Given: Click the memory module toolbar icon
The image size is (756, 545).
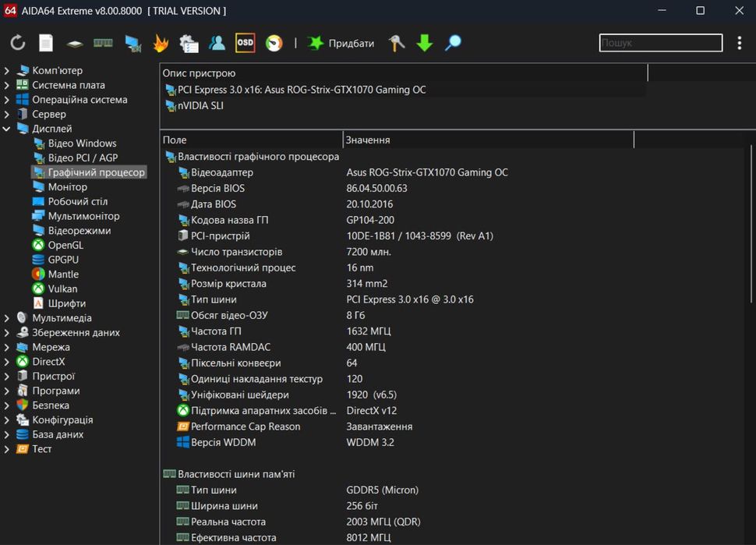Looking at the screenshot, I should tap(103, 43).
